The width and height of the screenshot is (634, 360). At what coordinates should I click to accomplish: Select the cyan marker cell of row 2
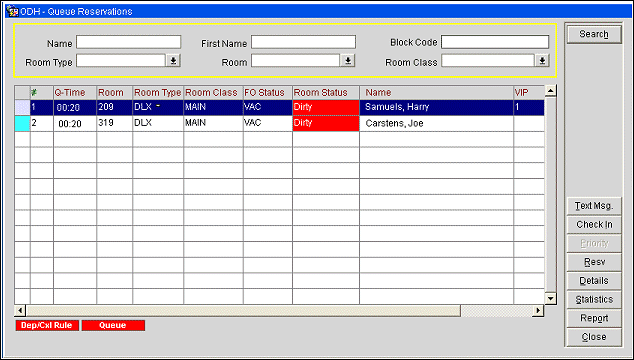point(22,123)
